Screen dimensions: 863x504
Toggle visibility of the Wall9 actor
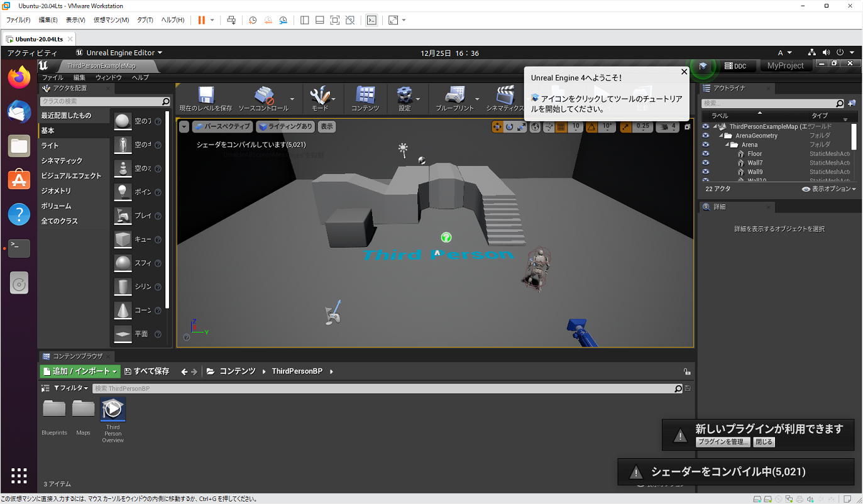[705, 172]
